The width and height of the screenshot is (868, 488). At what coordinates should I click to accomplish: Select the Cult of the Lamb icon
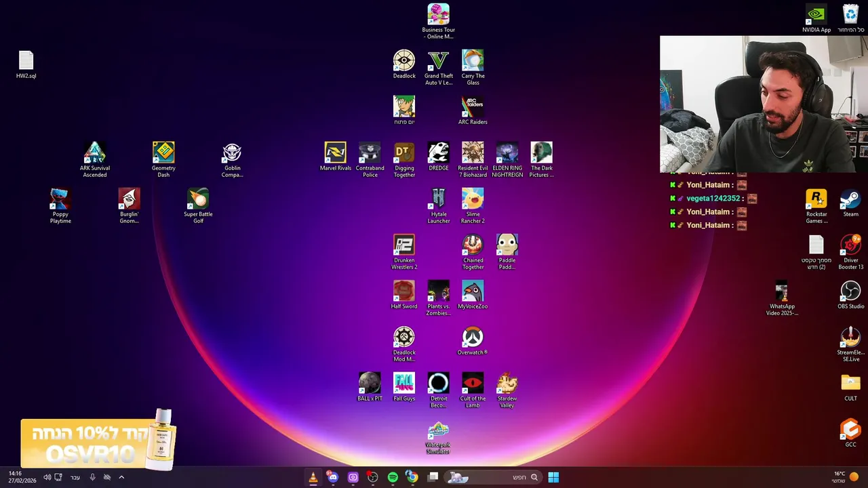coord(473,390)
